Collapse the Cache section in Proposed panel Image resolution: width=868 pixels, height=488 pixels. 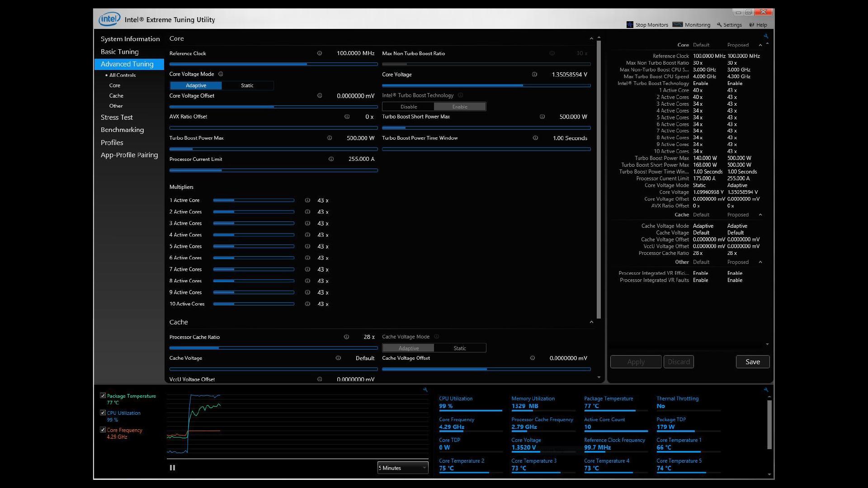[x=761, y=215]
